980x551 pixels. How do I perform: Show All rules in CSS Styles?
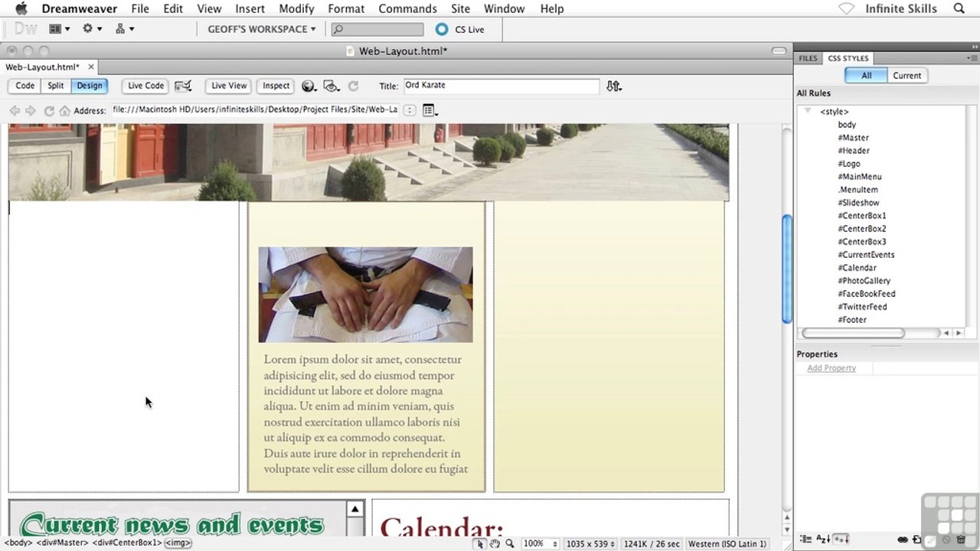pyautogui.click(x=866, y=76)
